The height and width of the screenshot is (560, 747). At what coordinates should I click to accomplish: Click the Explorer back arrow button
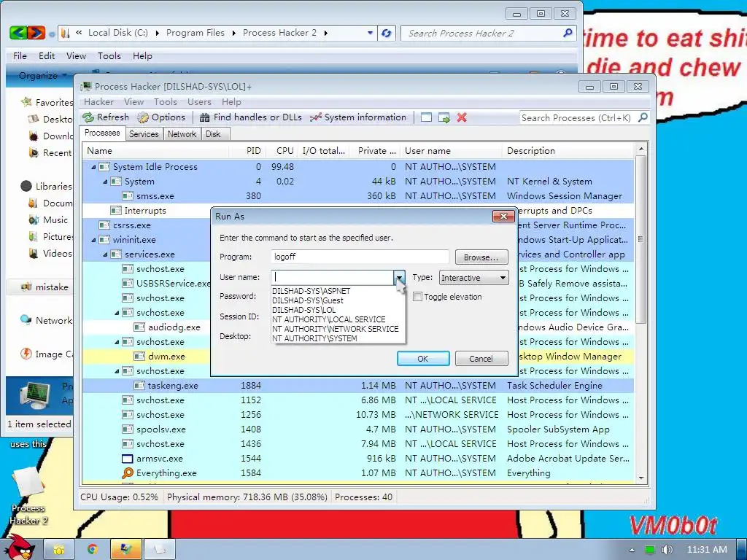(x=18, y=32)
